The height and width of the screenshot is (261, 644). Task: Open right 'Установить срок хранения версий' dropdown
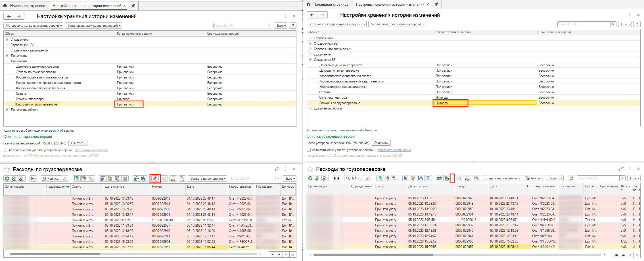(x=397, y=24)
